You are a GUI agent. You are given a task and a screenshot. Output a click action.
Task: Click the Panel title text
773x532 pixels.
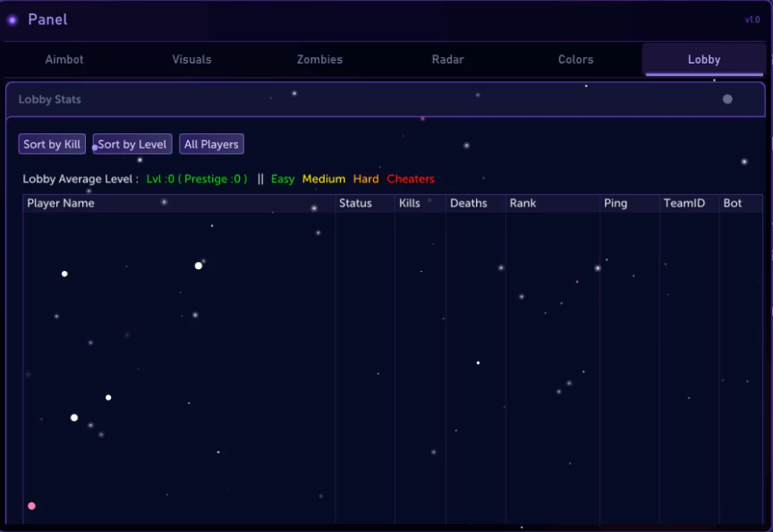click(x=47, y=20)
